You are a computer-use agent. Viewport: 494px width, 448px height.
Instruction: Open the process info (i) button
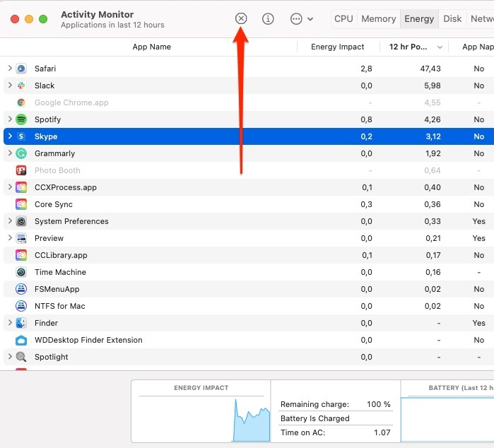(268, 18)
